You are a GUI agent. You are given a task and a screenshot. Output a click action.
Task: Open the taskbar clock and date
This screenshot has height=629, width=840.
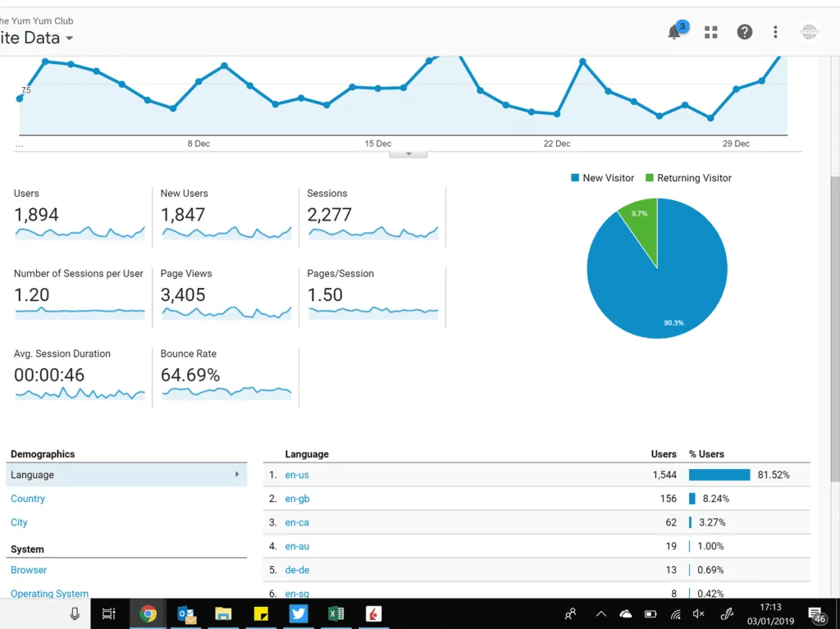pos(770,614)
